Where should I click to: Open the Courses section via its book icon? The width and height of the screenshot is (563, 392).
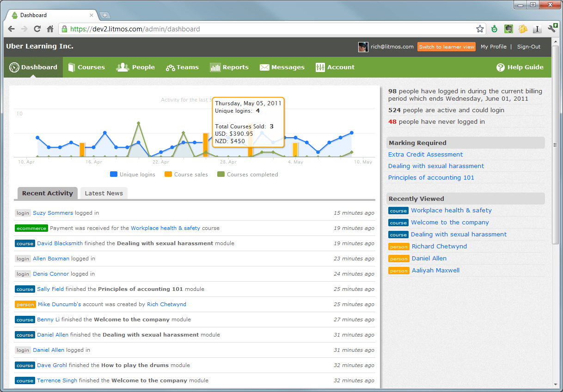pos(71,67)
